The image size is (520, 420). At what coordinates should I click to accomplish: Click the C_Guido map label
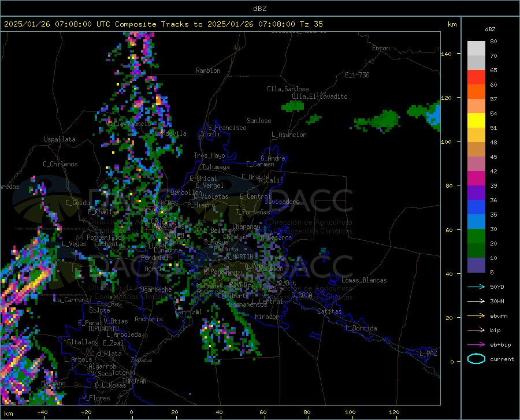point(77,203)
